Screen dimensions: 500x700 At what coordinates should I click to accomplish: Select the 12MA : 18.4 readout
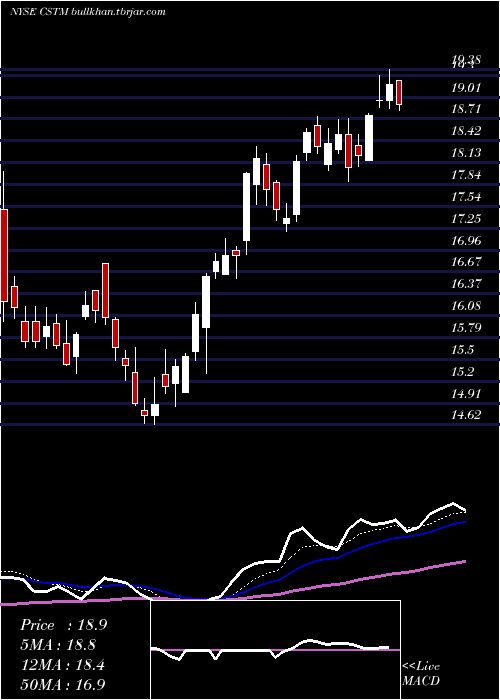click(62, 665)
